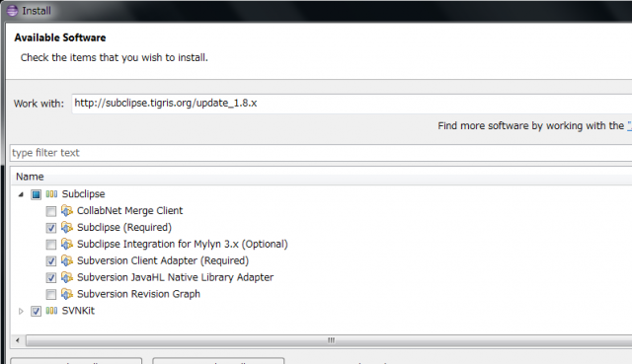
Task: Click the CollabNet Merge Client feature icon
Action: pyautogui.click(x=67, y=210)
